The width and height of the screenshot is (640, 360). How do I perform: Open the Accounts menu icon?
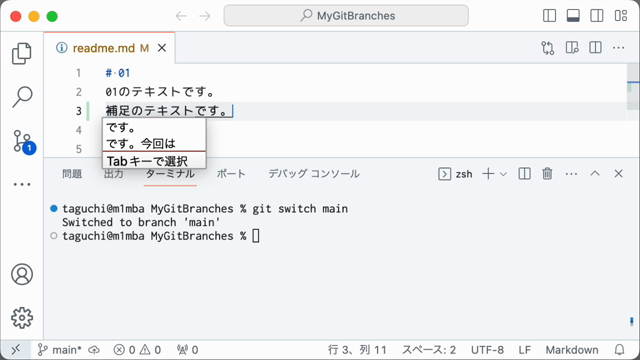click(22, 274)
